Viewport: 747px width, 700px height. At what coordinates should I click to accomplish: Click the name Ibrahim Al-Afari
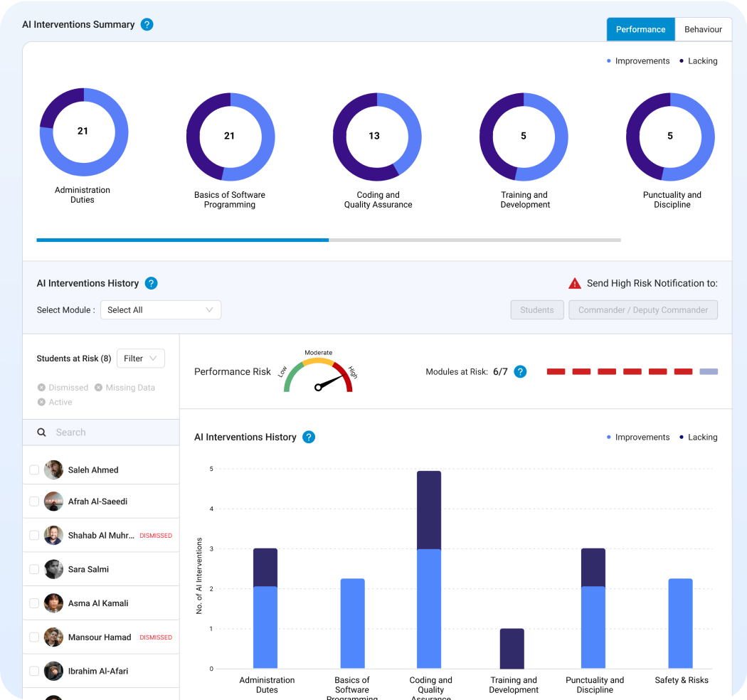(98, 671)
